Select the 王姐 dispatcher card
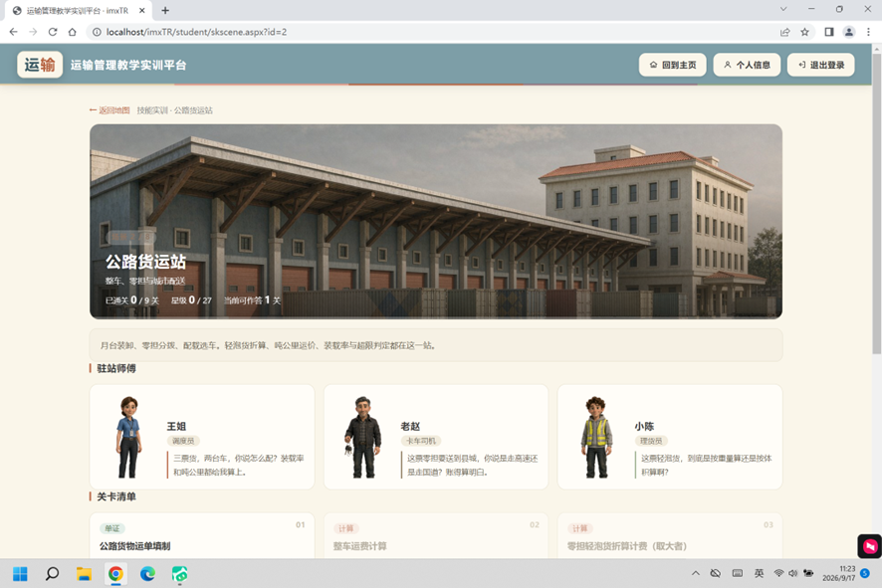The height and width of the screenshot is (588, 882). [x=202, y=437]
